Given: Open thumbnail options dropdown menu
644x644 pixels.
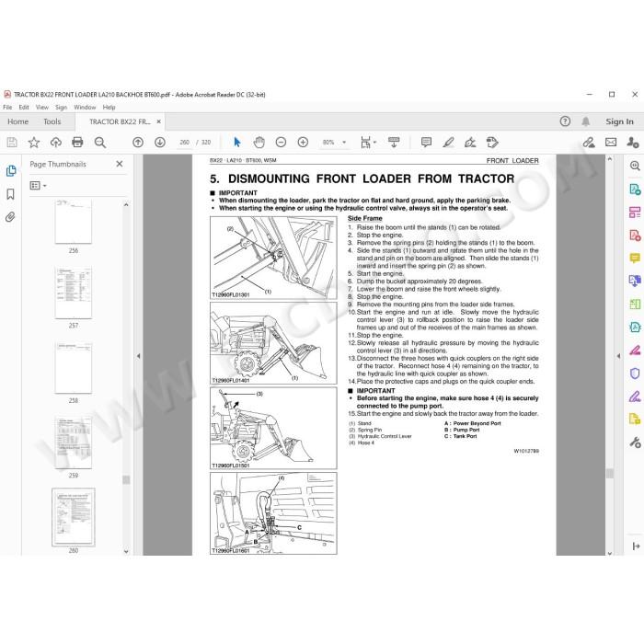Looking at the screenshot, I should pos(39,186).
